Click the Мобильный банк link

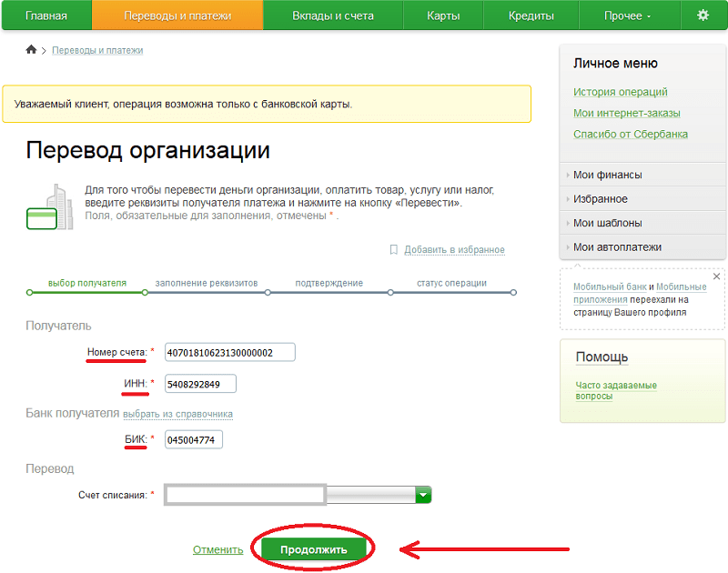click(x=610, y=286)
